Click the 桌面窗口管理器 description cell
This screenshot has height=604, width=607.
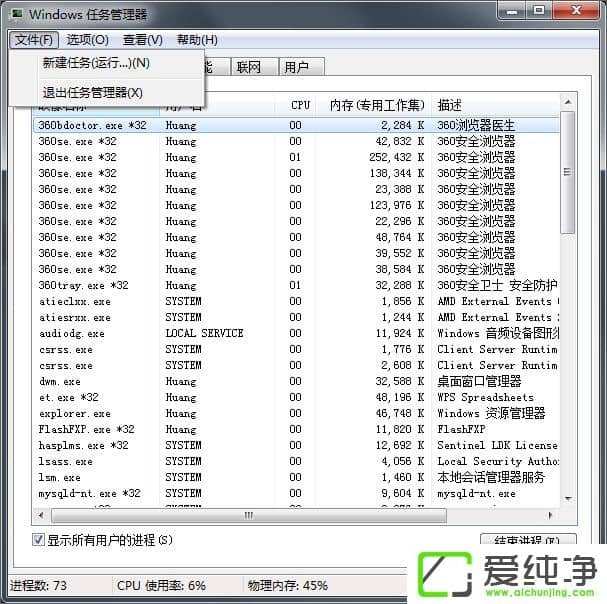coord(479,381)
